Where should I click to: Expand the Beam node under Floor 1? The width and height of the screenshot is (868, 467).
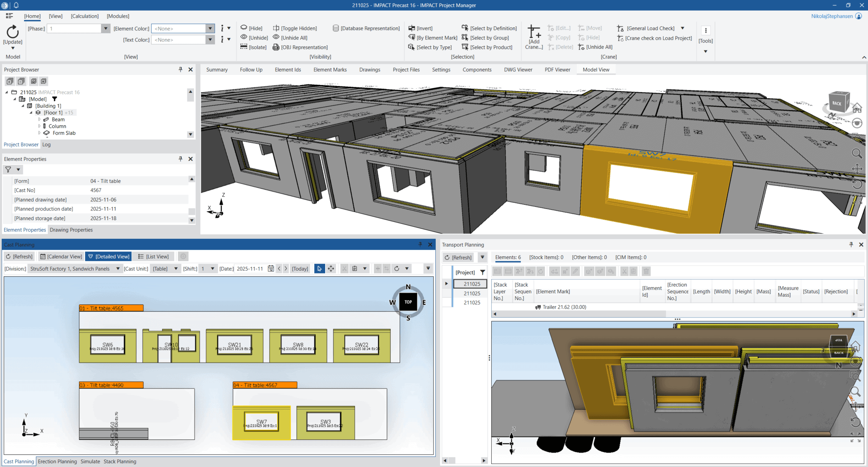click(39, 119)
